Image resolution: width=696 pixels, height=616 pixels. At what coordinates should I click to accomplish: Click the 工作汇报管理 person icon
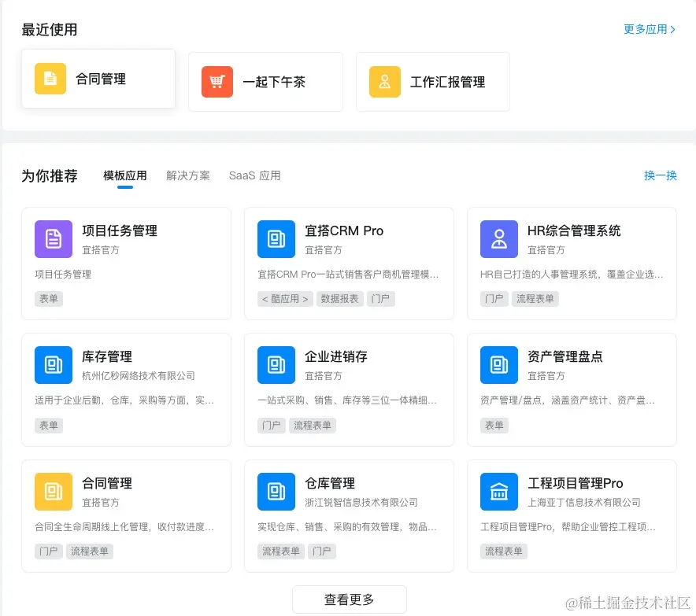click(x=385, y=82)
